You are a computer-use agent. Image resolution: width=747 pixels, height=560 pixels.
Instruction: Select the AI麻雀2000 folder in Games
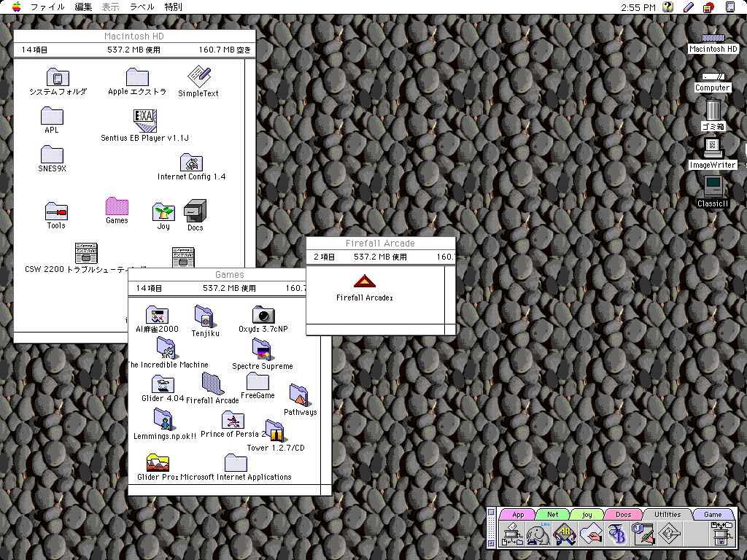(157, 315)
